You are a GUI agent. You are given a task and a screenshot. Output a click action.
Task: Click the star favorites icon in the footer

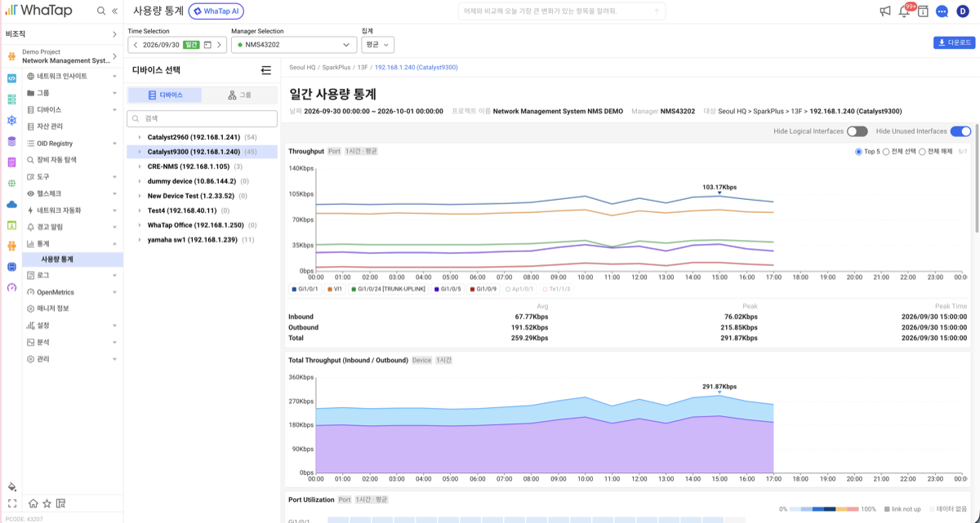(x=47, y=503)
